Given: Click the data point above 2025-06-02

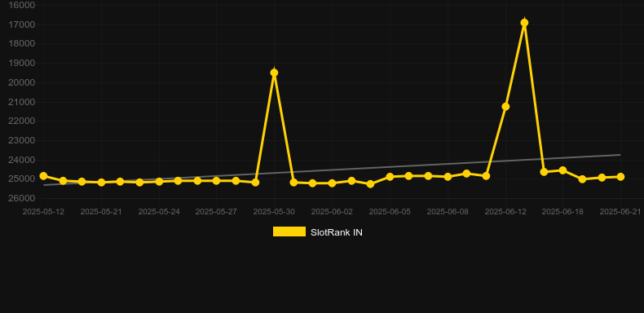Looking at the screenshot, I should [332, 183].
